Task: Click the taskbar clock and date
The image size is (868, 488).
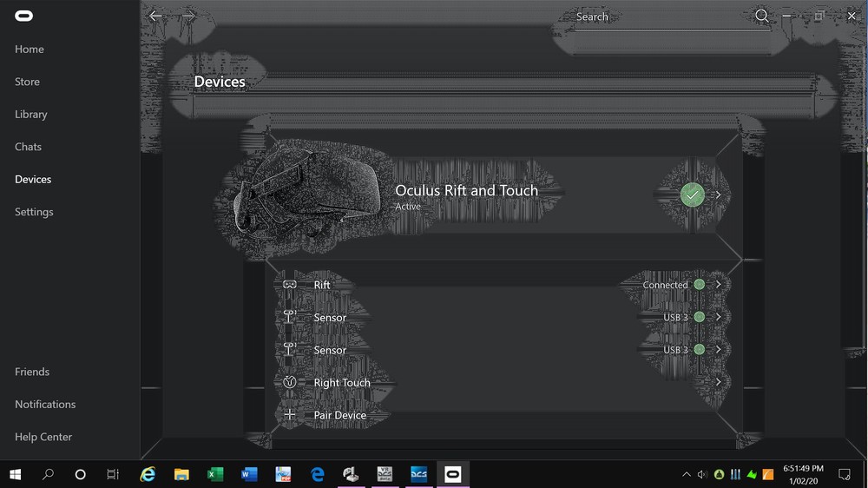Action: click(803, 475)
